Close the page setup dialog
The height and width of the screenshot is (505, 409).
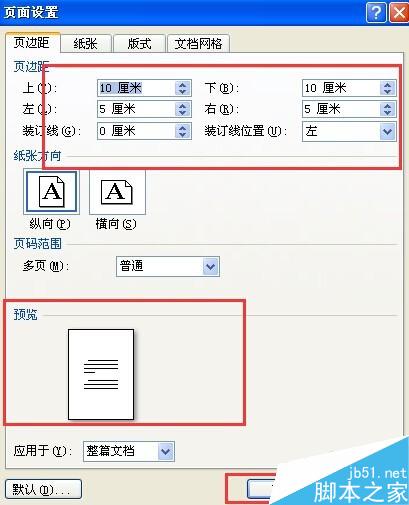coord(399,13)
